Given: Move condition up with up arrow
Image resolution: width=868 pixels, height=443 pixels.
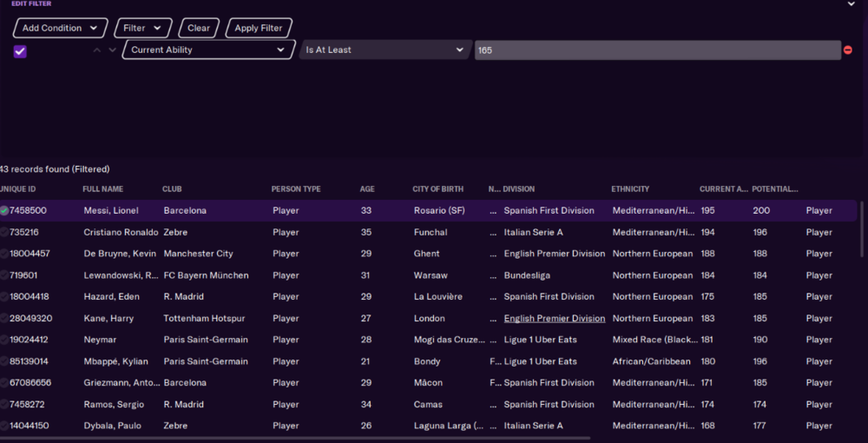Looking at the screenshot, I should [x=97, y=50].
